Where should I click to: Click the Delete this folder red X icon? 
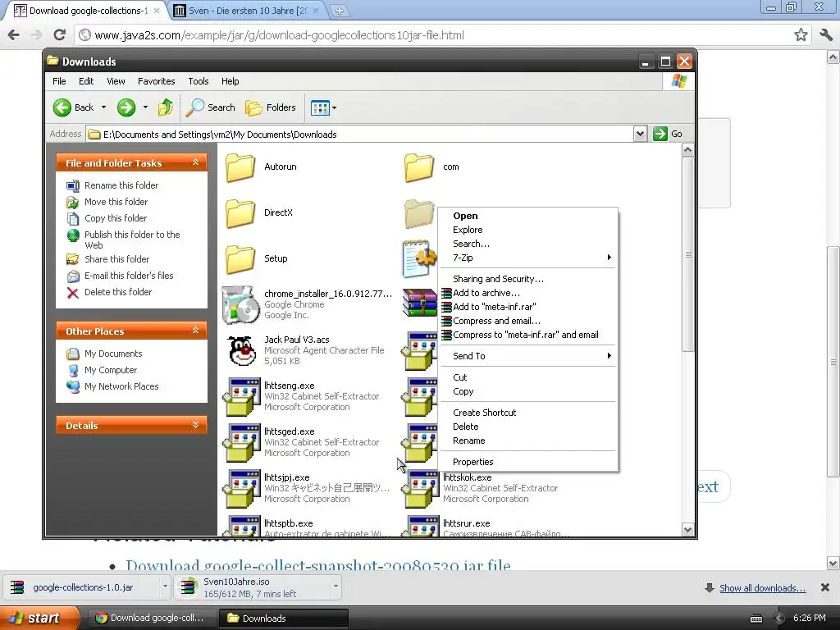(x=73, y=293)
